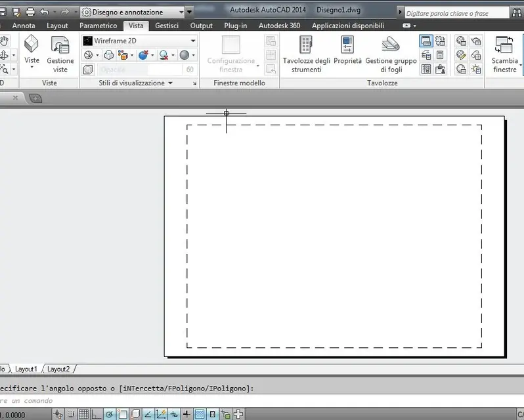The image size is (524, 420).
Task: Open the customize quick access toolbar dropdown
Action: tap(189, 12)
